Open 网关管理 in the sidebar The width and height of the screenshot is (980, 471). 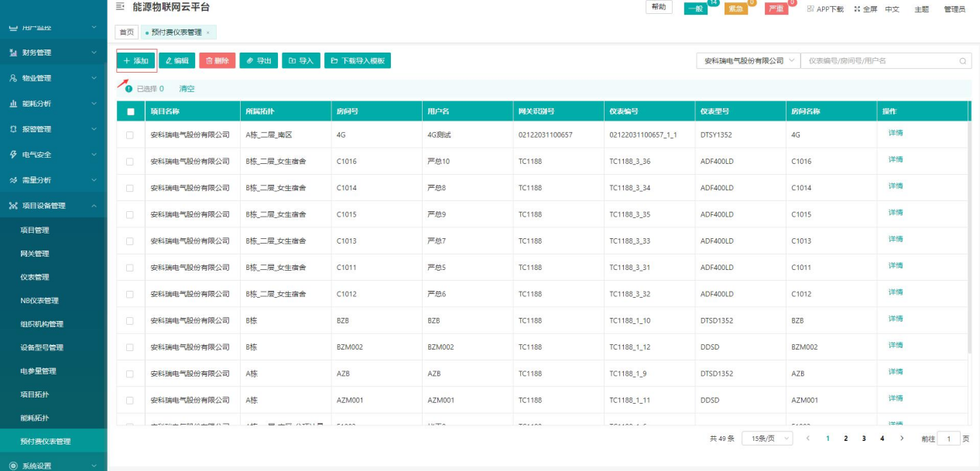[35, 254]
